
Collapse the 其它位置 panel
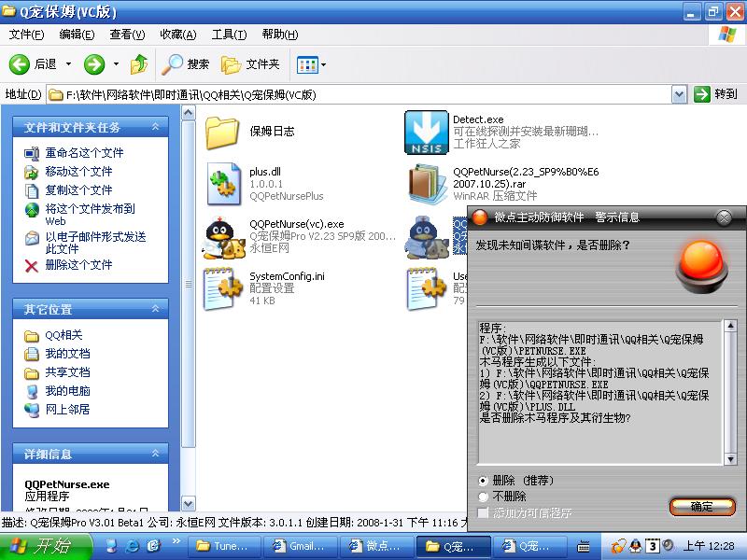click(x=155, y=309)
